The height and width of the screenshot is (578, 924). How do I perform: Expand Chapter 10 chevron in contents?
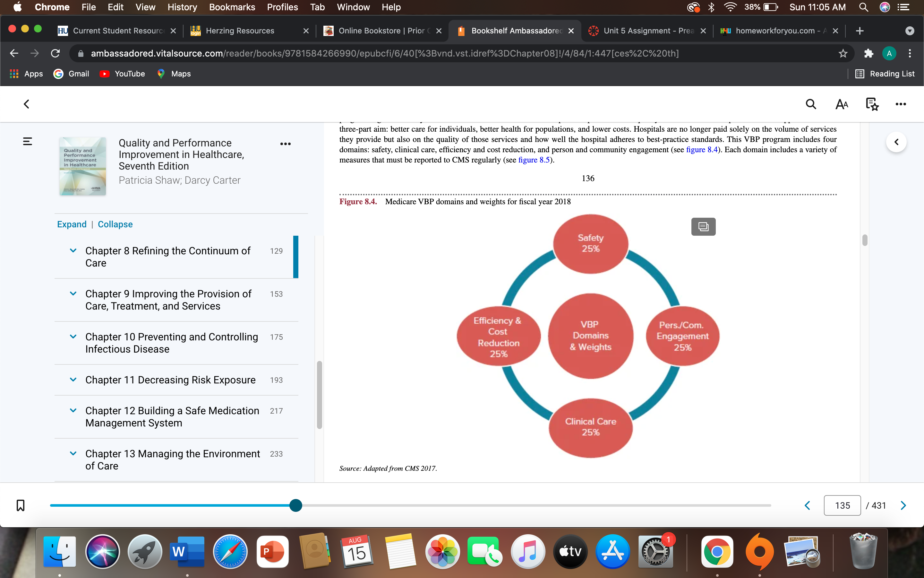pyautogui.click(x=73, y=337)
